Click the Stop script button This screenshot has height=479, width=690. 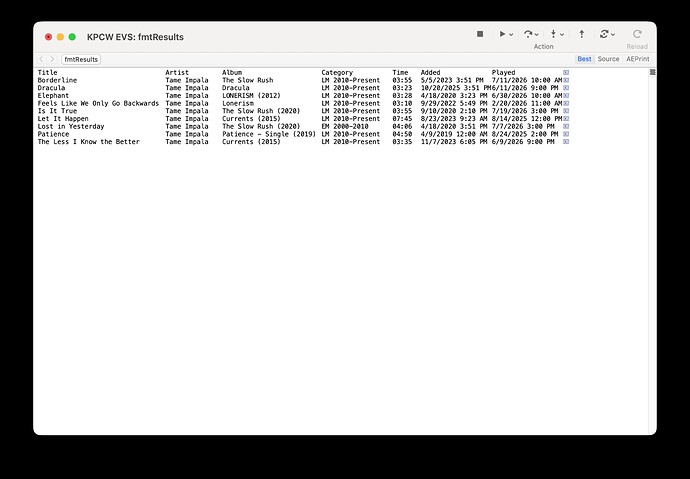pos(480,34)
